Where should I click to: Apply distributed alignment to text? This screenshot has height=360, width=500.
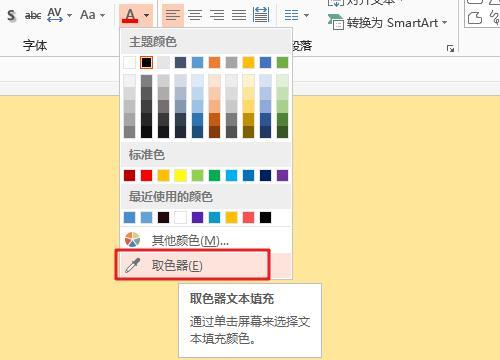tap(261, 15)
